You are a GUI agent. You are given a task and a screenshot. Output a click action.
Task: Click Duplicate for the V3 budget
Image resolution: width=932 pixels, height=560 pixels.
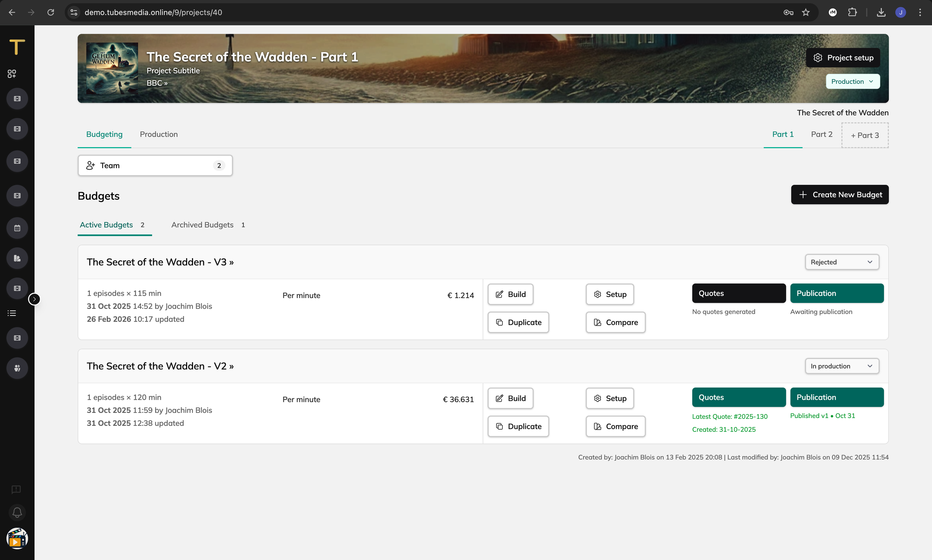[x=518, y=322]
